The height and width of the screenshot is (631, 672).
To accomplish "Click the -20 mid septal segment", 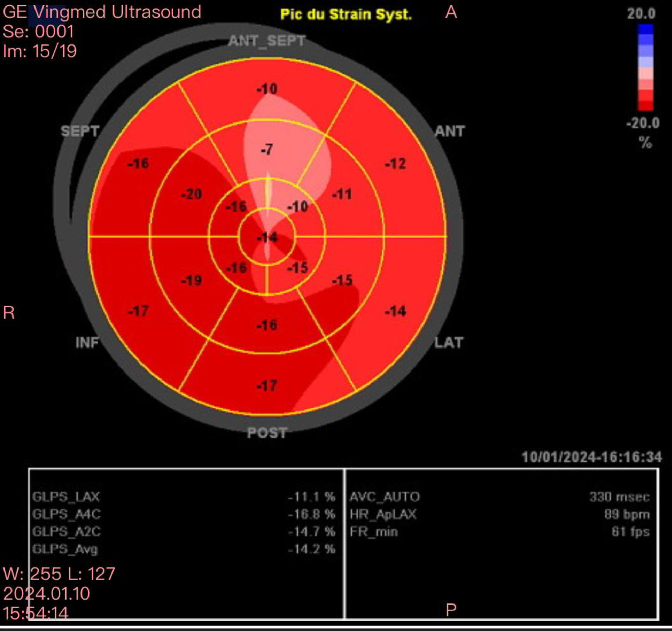I will (191, 194).
